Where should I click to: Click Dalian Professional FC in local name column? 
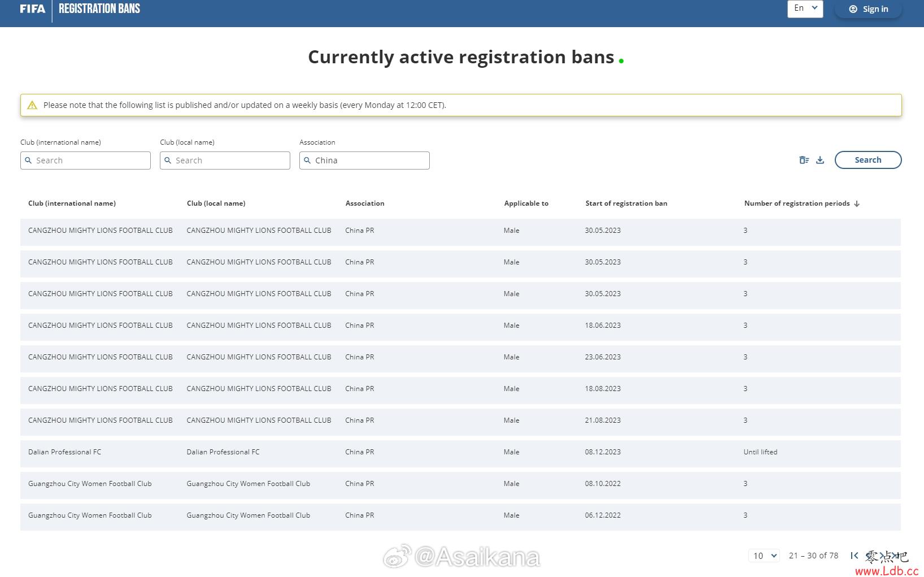[x=223, y=452]
